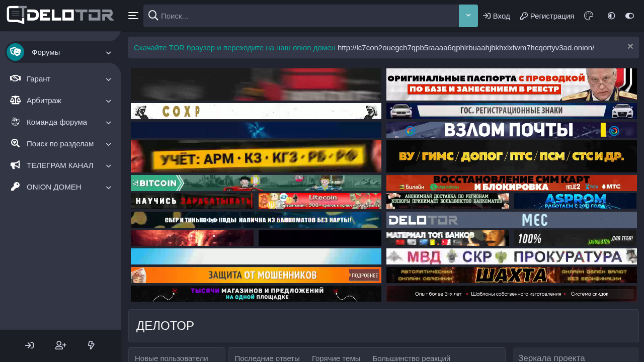
Task: Click the Команда форума icon
Action: click(15, 122)
